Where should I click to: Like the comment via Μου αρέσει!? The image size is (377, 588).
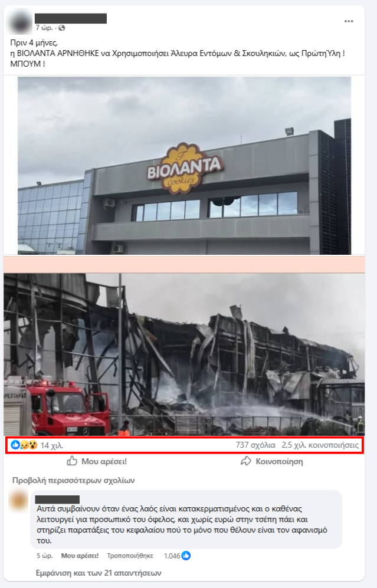pos(80,556)
